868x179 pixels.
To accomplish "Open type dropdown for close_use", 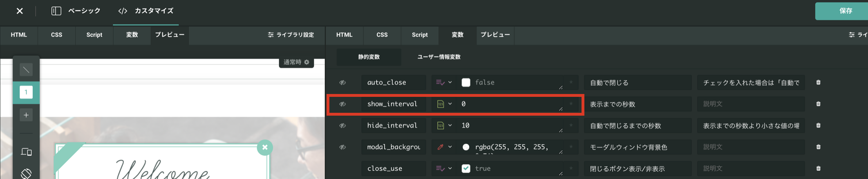I will 444,168.
